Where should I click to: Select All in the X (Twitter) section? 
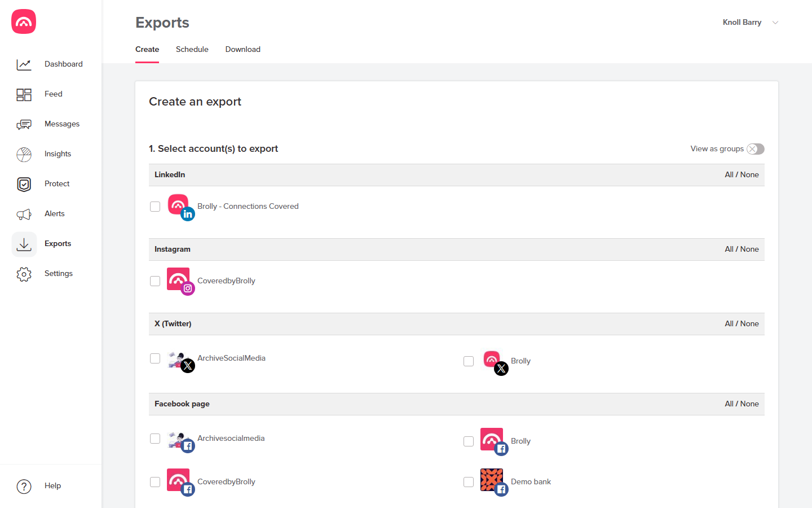729,324
